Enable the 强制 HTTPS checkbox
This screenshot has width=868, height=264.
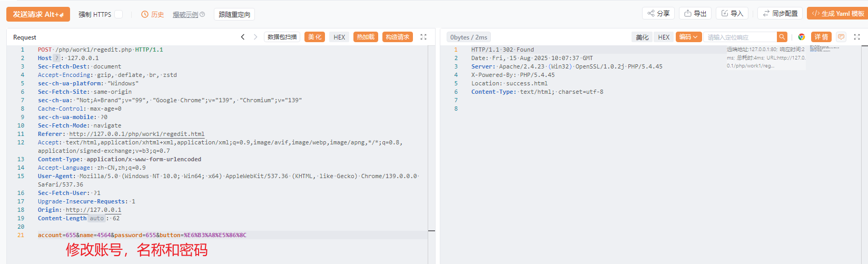(119, 14)
